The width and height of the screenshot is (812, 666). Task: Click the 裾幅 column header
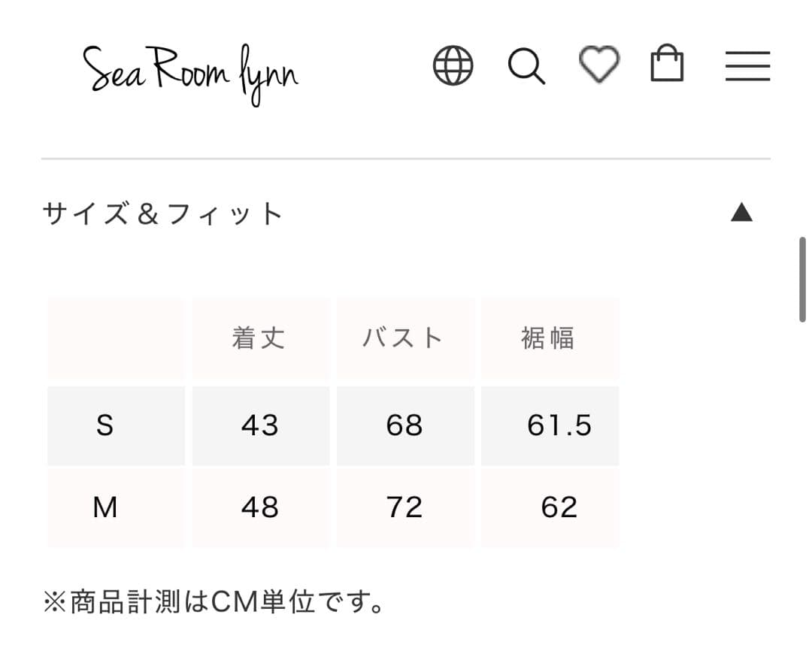549,338
